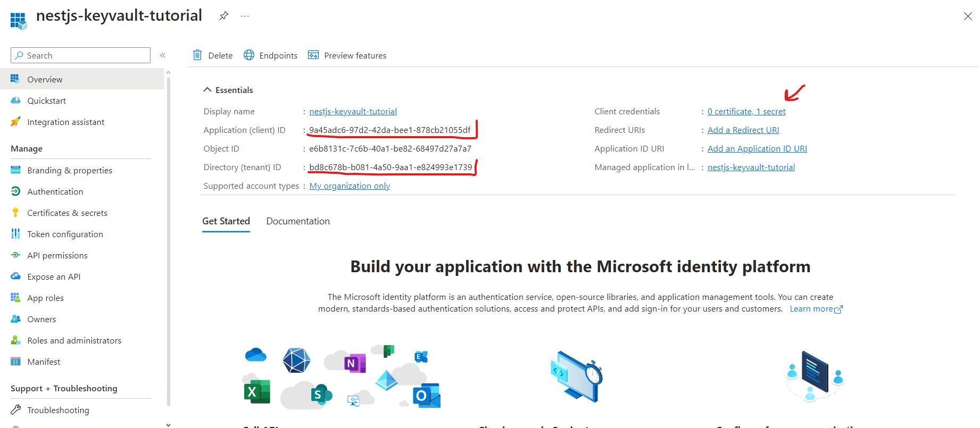This screenshot has width=980, height=428.
Task: Click the Certificates & secrets key icon
Action: [x=15, y=213]
